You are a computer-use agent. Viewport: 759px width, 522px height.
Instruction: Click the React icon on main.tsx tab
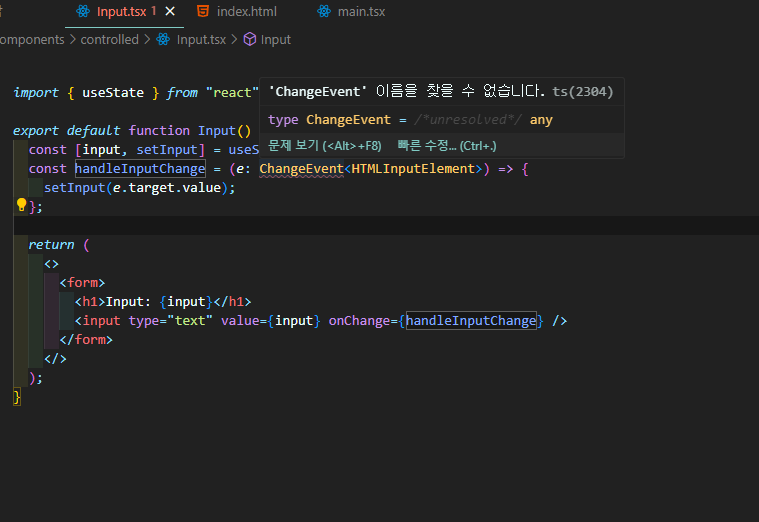tap(324, 12)
